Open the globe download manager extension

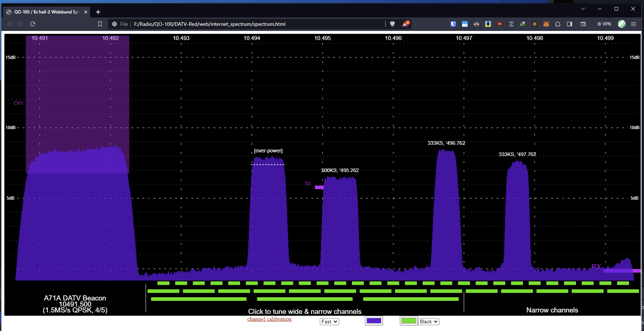coord(523,24)
